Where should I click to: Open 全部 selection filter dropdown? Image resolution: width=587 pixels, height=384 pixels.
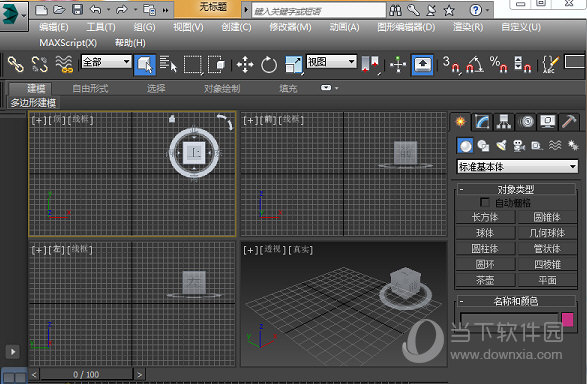[x=106, y=61]
